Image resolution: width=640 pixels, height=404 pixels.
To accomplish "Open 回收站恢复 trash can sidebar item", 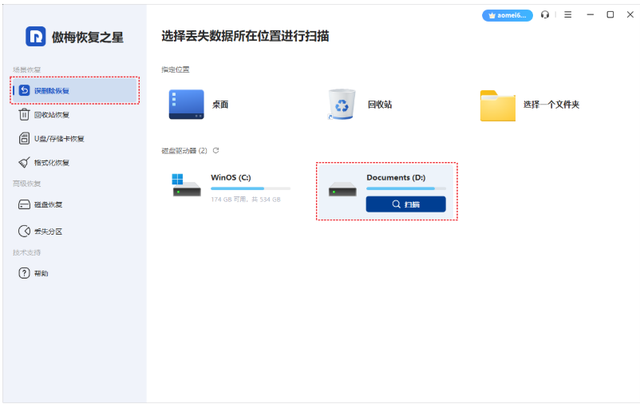I will (44, 115).
